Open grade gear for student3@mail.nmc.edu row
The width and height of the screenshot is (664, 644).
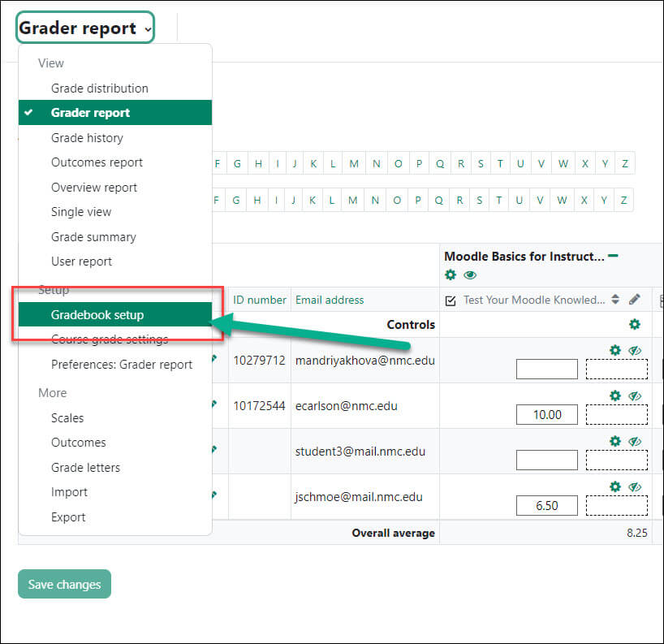(x=614, y=441)
